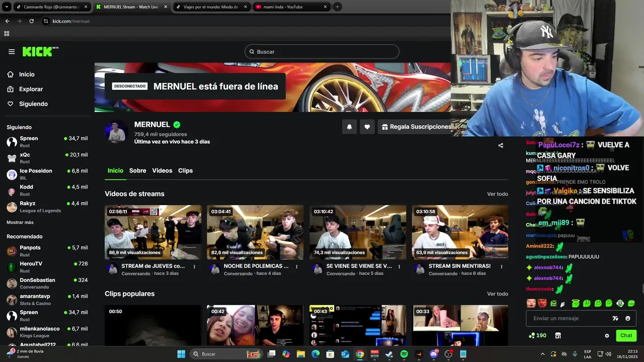Viewport: 644px width, 362px height.
Task: Open the hamburger menu beside the Kick logo
Action: (12, 51)
